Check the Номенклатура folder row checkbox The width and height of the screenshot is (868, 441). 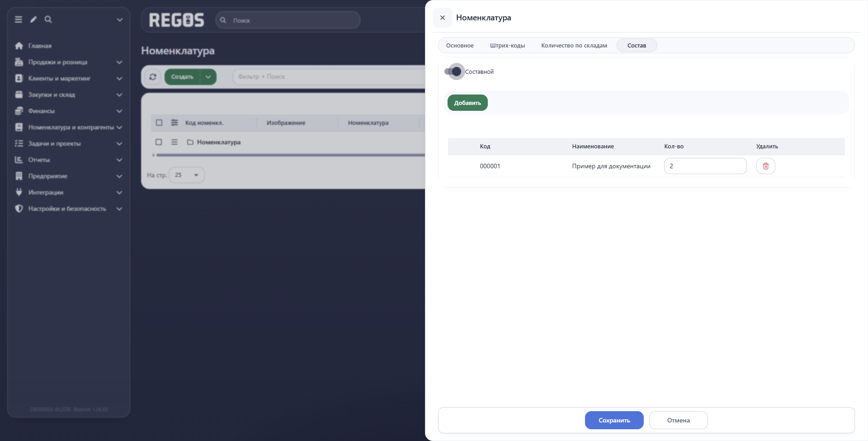pos(159,142)
